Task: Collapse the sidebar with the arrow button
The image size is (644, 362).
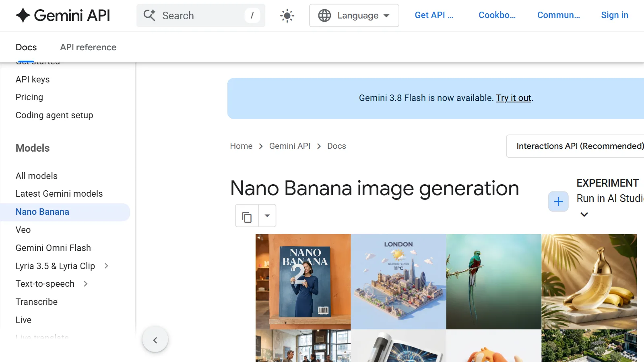Action: (155, 340)
